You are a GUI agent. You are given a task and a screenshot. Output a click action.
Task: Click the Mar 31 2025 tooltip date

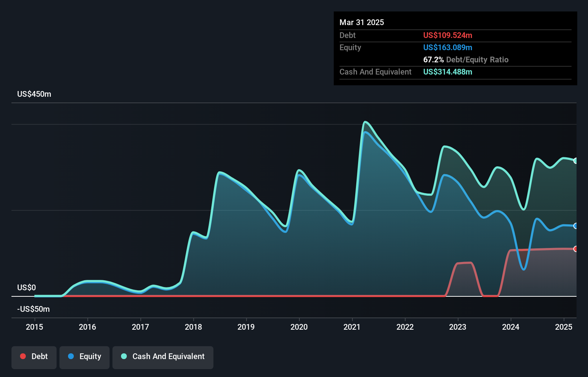click(x=362, y=22)
